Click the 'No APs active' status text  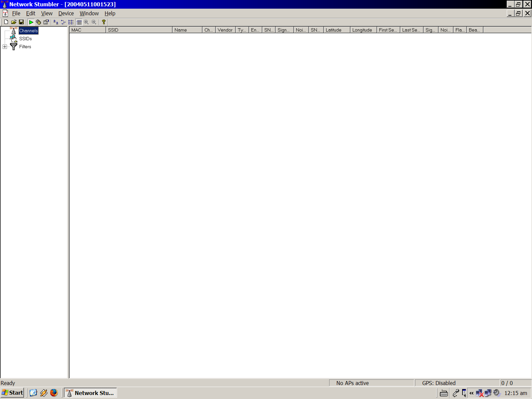(x=352, y=383)
